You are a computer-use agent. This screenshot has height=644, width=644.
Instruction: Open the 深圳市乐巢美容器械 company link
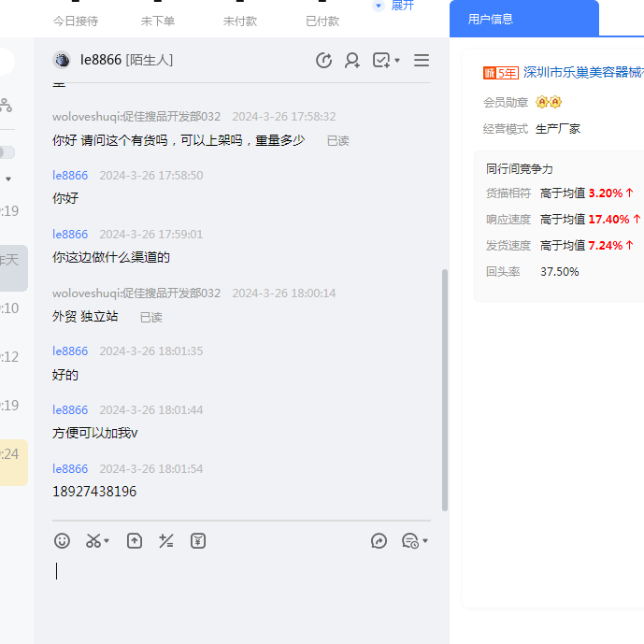pyautogui.click(x=582, y=73)
